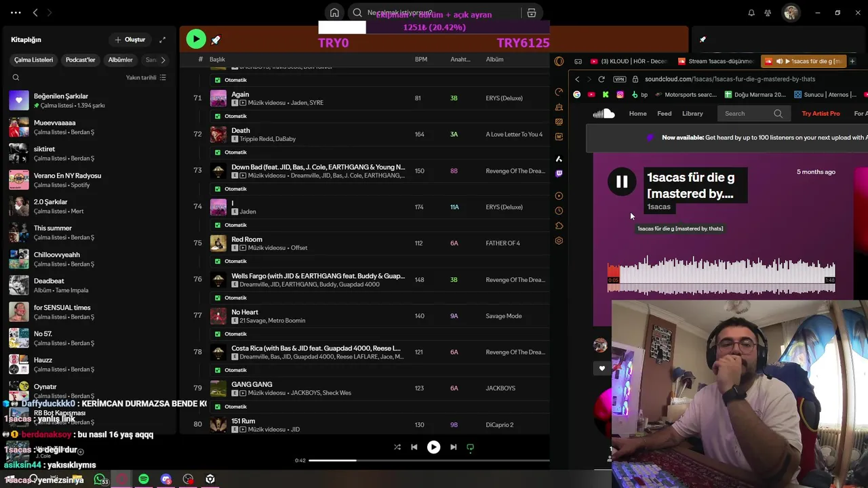This screenshot has height=488, width=868.
Task: Click the SoundCloud Search input field
Action: [x=753, y=114]
